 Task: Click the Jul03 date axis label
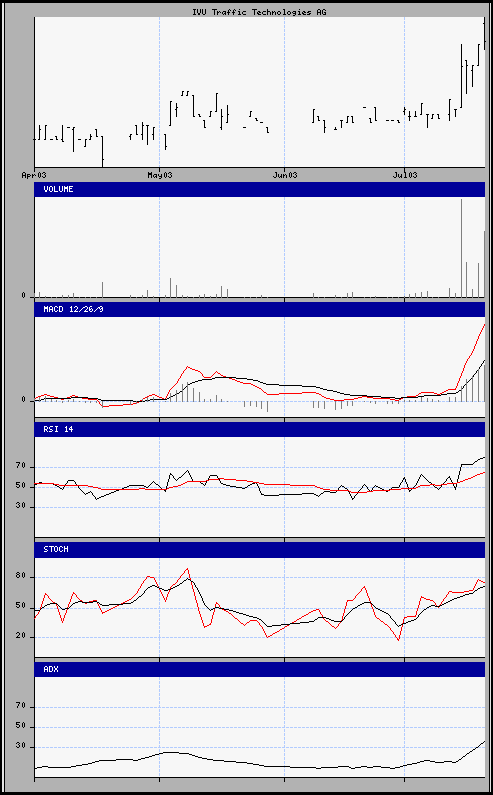[405, 175]
